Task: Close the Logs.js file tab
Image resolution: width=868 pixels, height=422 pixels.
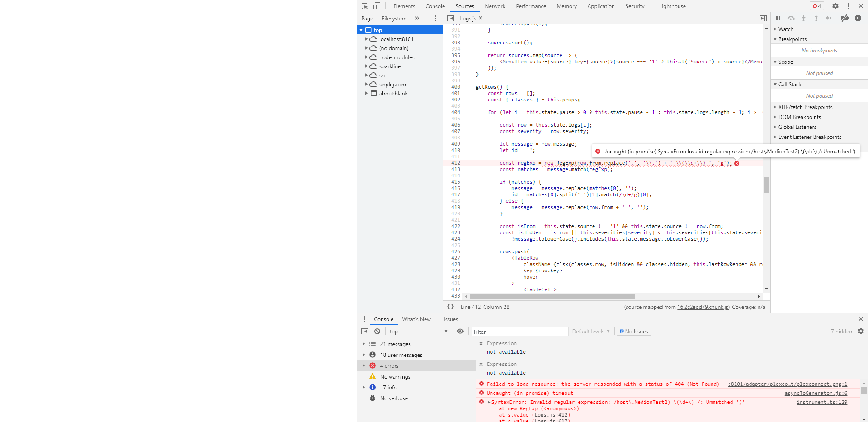Action: click(x=481, y=18)
